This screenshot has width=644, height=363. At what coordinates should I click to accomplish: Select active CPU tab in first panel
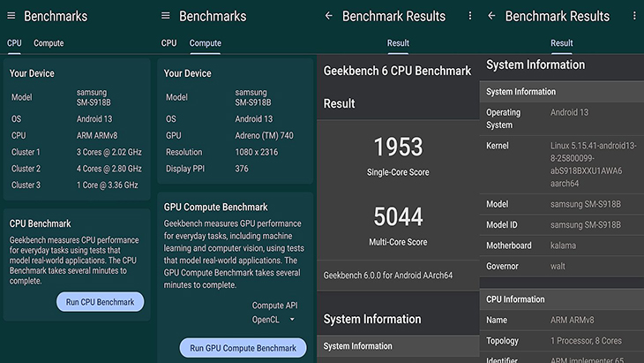click(14, 43)
